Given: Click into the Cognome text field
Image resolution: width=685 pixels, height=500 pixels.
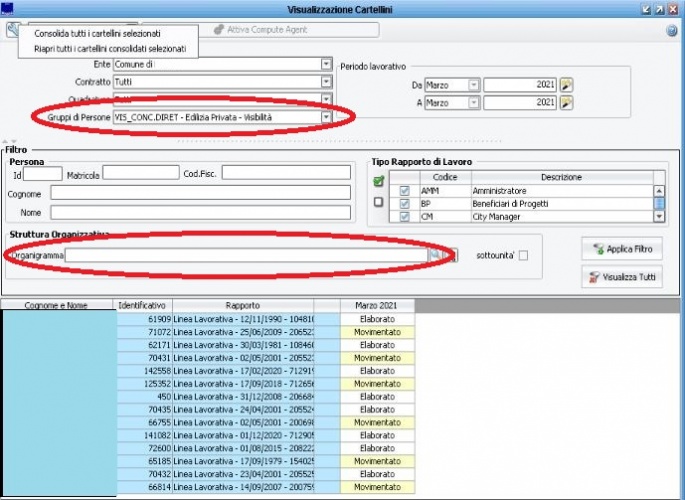Looking at the screenshot, I should pyautogui.click(x=200, y=192).
